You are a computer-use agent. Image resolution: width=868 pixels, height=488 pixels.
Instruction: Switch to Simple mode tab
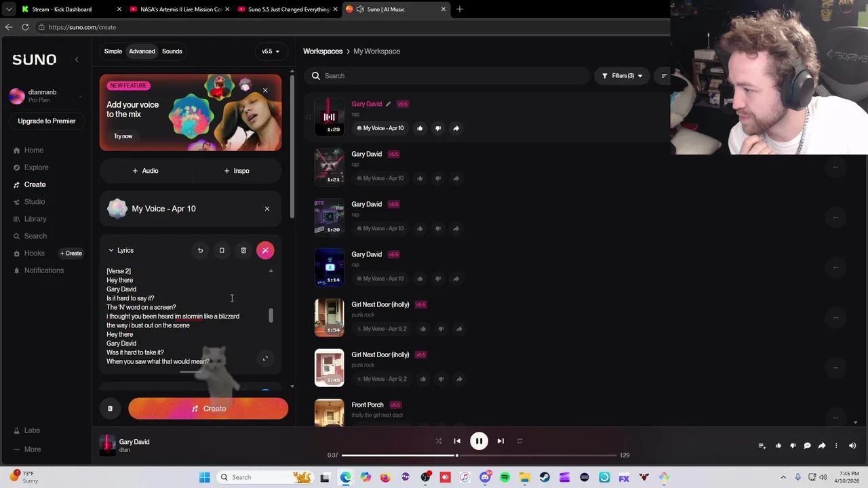coord(113,52)
